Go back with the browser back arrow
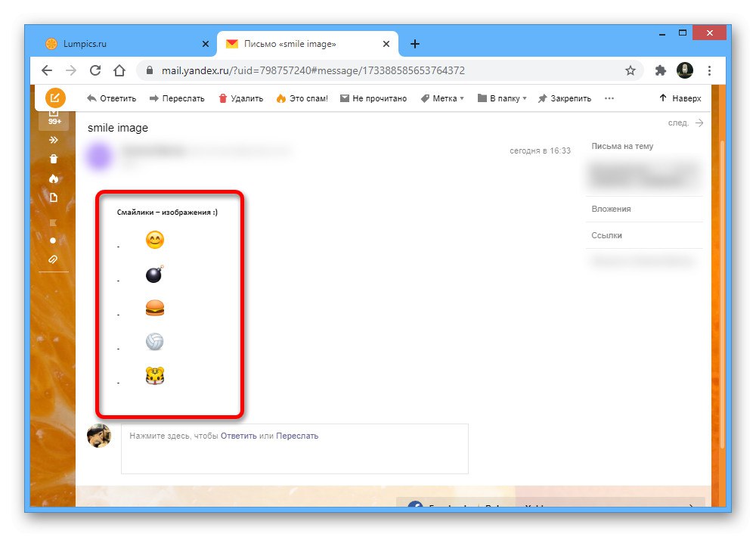The image size is (756, 537). tap(47, 70)
